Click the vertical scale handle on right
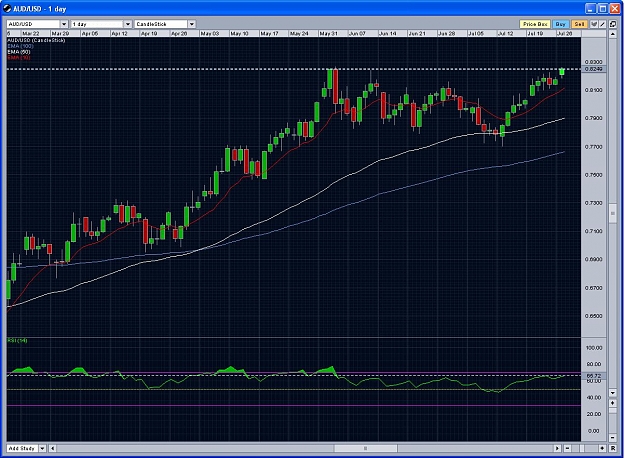The image size is (625, 458). click(613, 214)
